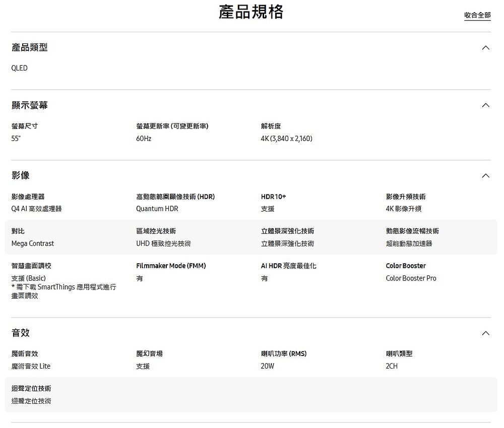Select the Mega Contrast value
The height and width of the screenshot is (428, 504).
click(32, 243)
